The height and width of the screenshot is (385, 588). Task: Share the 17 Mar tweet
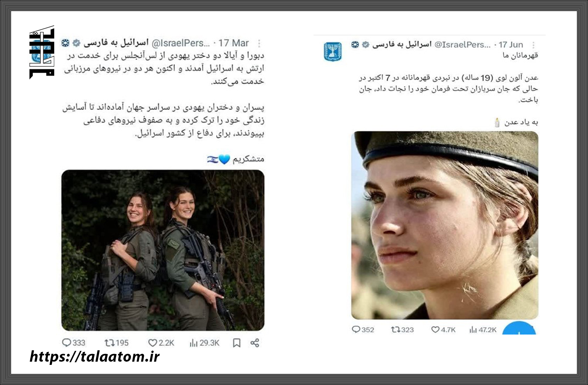(x=255, y=343)
